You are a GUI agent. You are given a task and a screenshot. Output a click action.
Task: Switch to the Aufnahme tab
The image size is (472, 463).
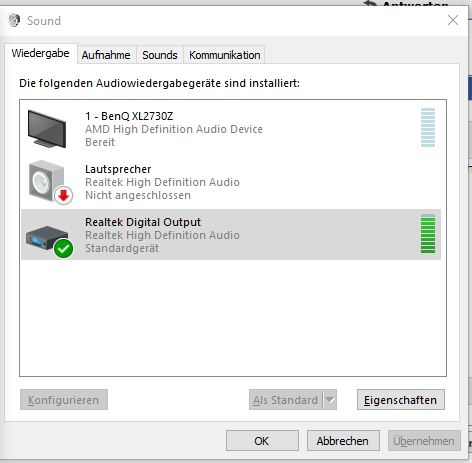(x=106, y=55)
